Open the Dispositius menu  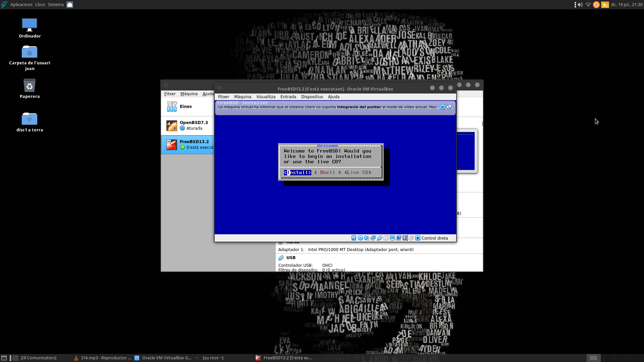312,97
